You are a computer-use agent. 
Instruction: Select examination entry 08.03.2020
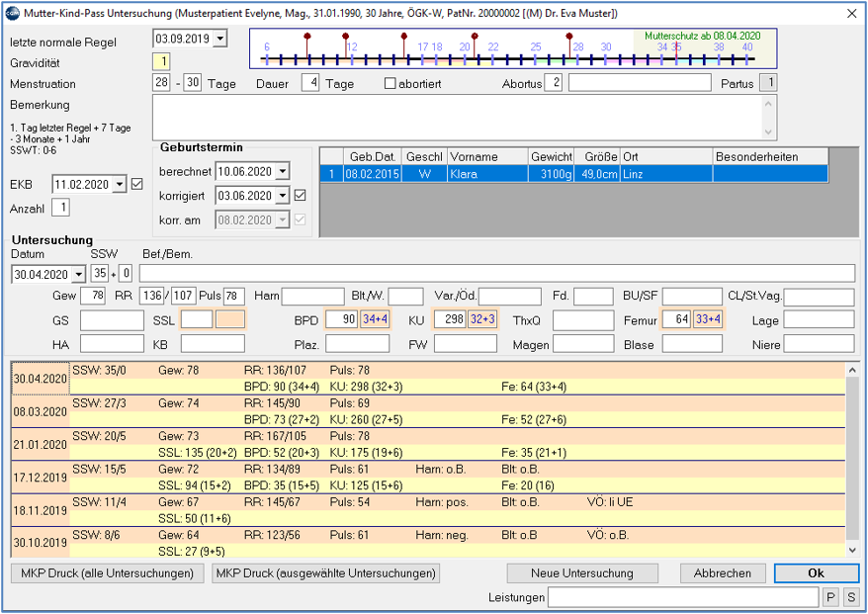click(x=428, y=411)
